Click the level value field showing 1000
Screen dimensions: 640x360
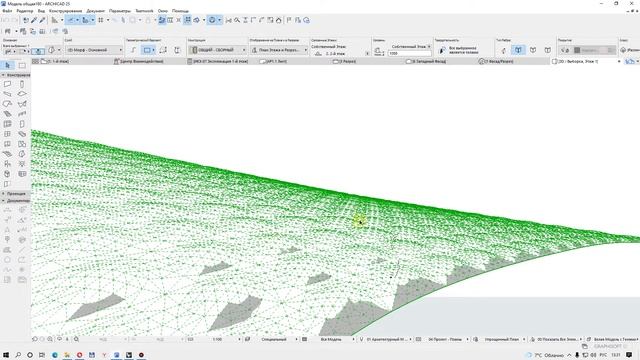tap(409, 53)
